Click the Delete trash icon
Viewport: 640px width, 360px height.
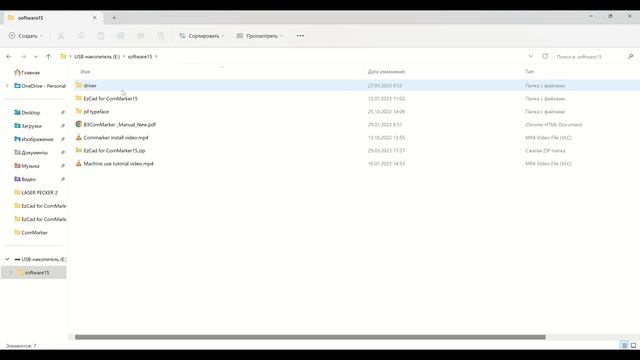[x=161, y=36]
